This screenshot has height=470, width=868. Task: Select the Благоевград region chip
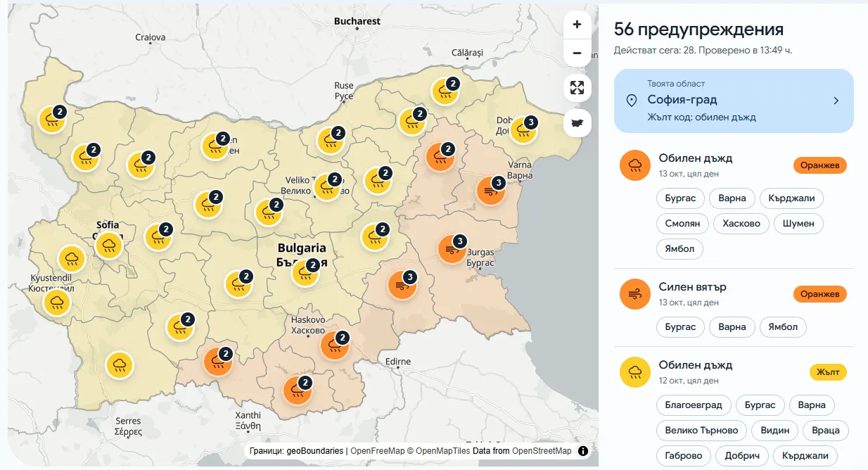pos(694,405)
